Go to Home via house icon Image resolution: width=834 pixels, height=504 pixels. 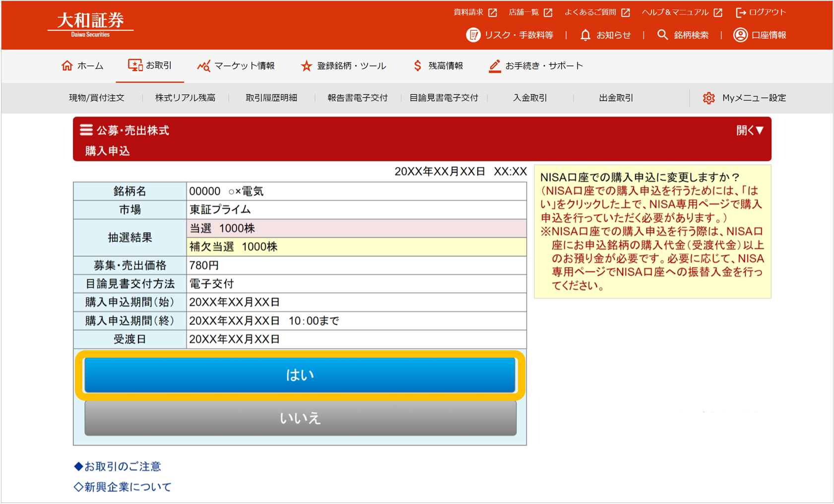(x=67, y=65)
